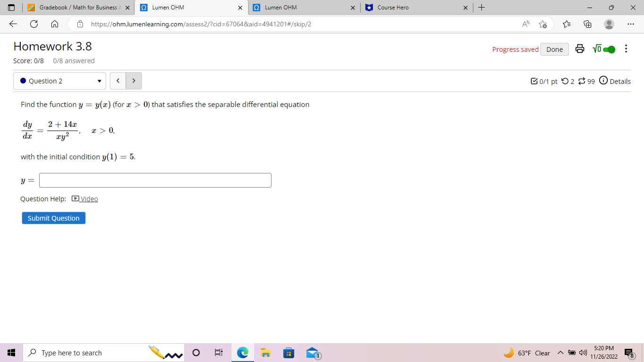The height and width of the screenshot is (362, 644).
Task: Click the Video play icon beside Question Help
Action: tap(75, 198)
